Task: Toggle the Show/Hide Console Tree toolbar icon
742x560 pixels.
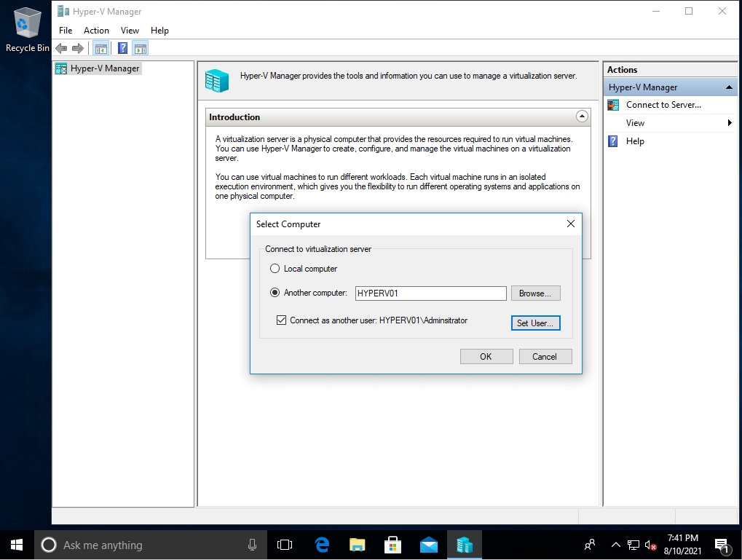Action: tap(100, 48)
